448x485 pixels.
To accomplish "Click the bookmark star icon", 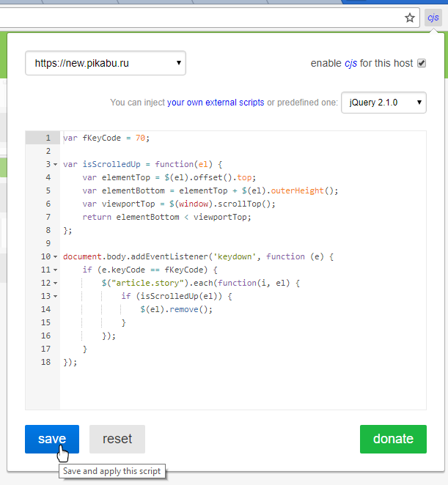I will point(410,18).
